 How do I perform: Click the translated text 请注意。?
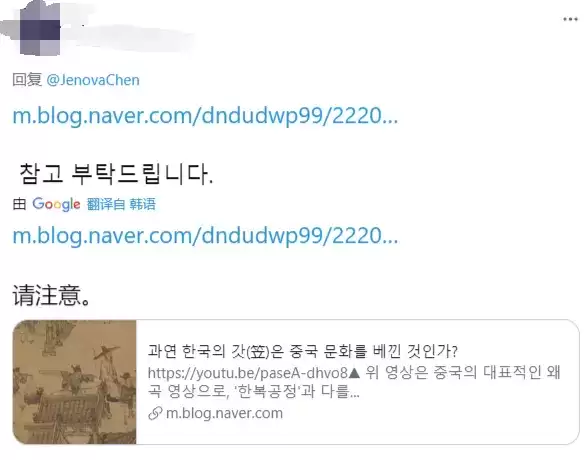pos(51,295)
